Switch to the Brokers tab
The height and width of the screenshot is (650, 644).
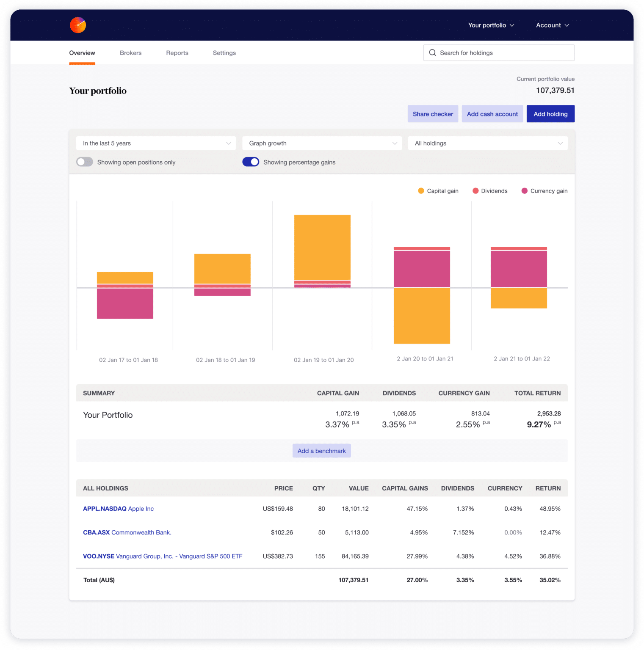(x=130, y=52)
